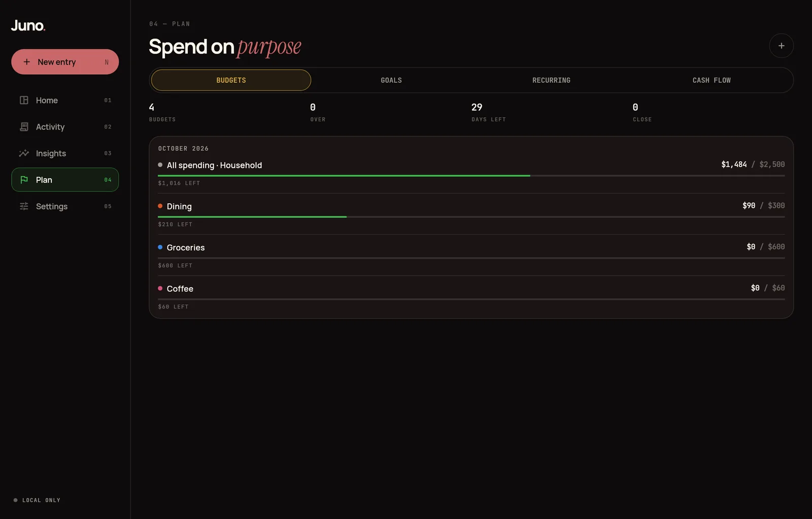Click the Activity receipt icon
Image resolution: width=812 pixels, height=519 pixels.
[24, 126]
